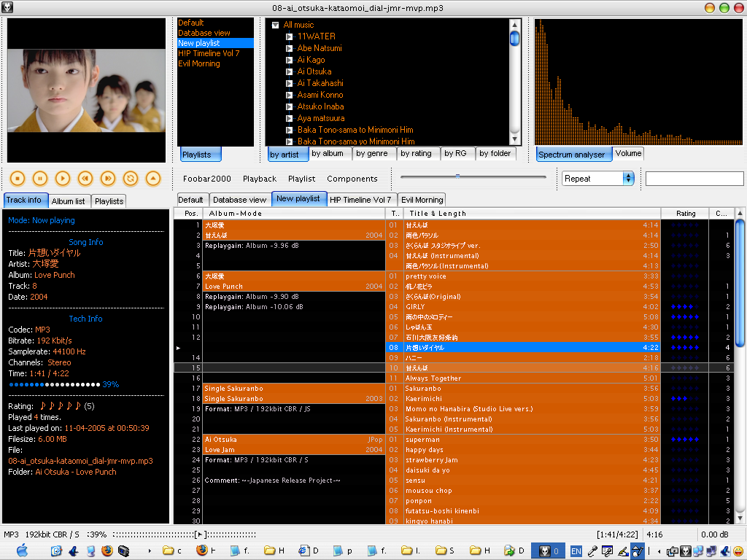747x560 pixels.
Task: Click the Stop playback button
Action: [x=18, y=178]
